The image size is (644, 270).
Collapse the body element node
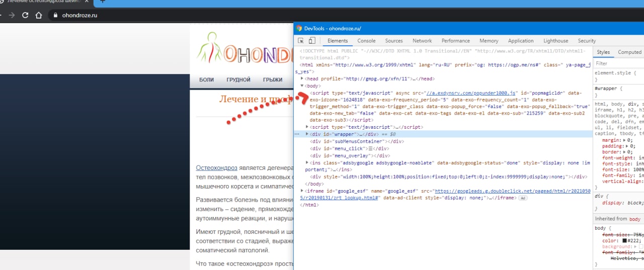[x=302, y=86]
